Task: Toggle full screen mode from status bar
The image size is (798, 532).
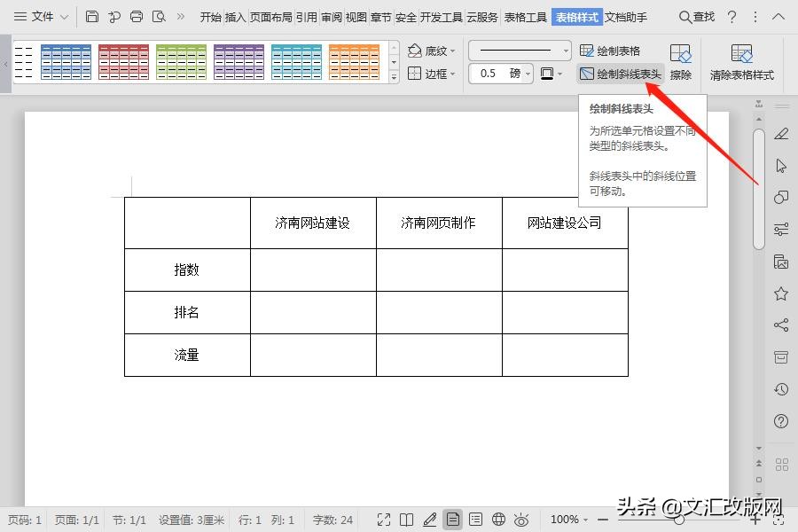Action: point(384,519)
